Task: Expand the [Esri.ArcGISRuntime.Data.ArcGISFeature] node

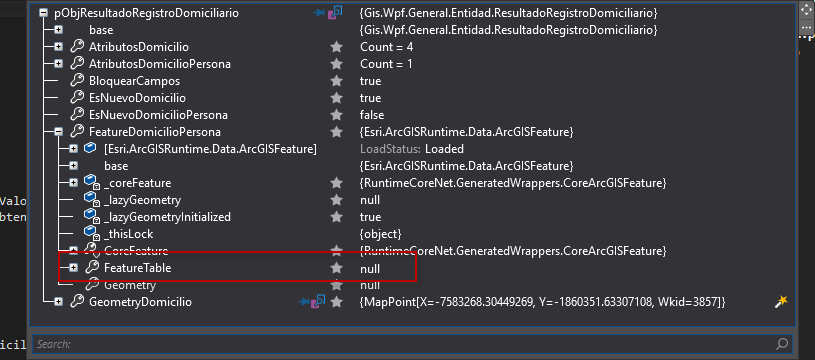Action: coord(74,149)
